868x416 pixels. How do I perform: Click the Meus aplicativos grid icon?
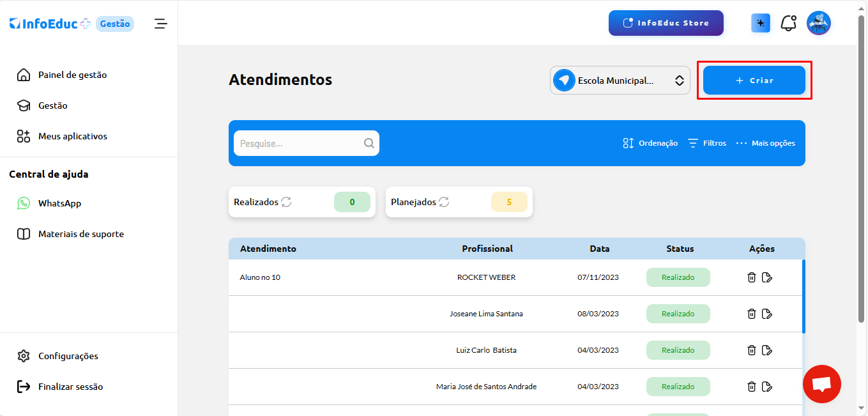click(24, 136)
